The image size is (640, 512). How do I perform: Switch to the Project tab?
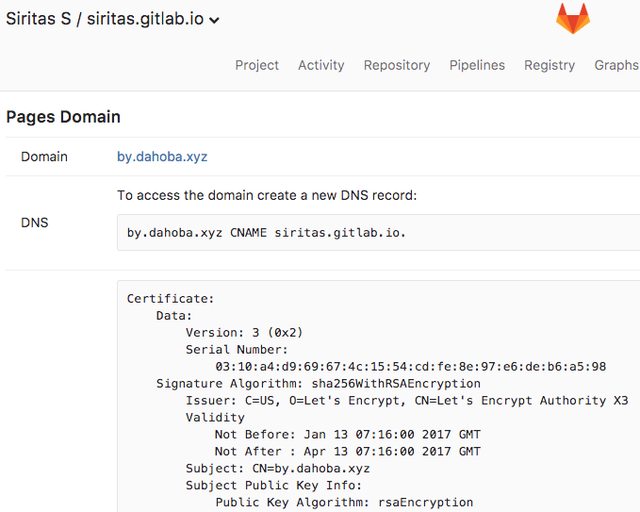[257, 65]
